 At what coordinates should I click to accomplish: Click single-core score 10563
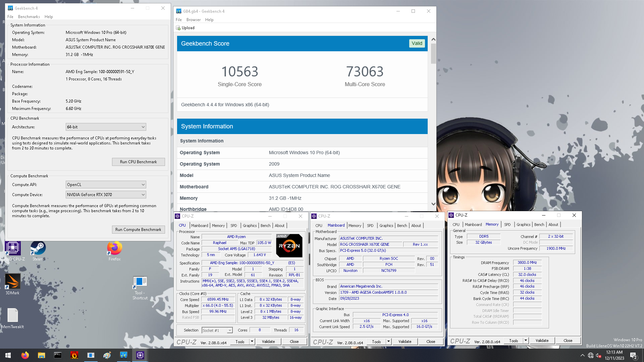[240, 71]
